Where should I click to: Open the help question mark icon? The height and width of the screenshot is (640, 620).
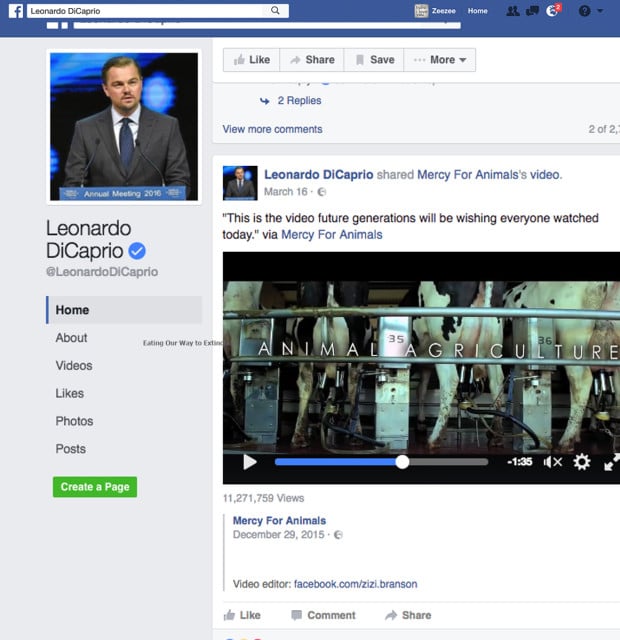pos(584,11)
